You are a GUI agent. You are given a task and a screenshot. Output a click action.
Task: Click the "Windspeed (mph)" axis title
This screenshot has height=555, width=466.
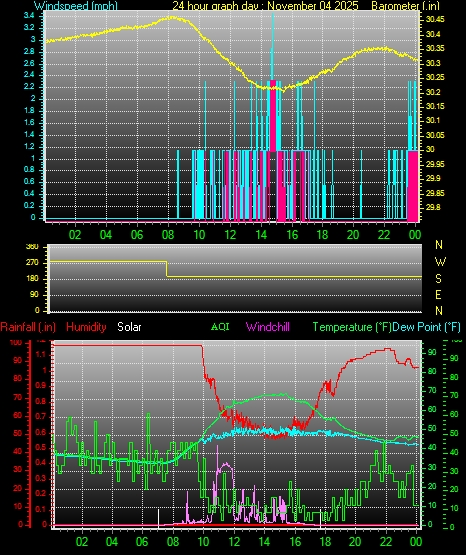76,6
